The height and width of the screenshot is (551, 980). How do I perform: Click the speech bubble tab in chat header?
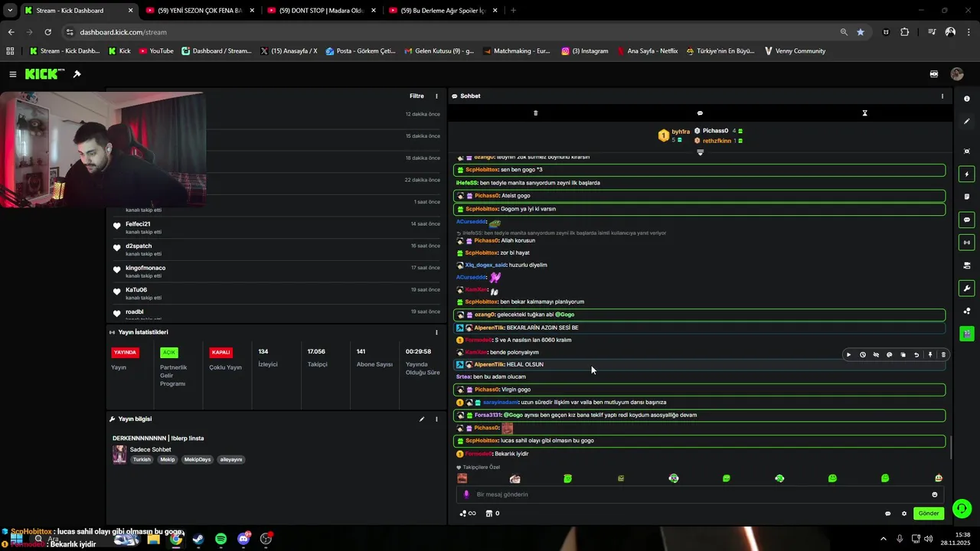point(700,113)
